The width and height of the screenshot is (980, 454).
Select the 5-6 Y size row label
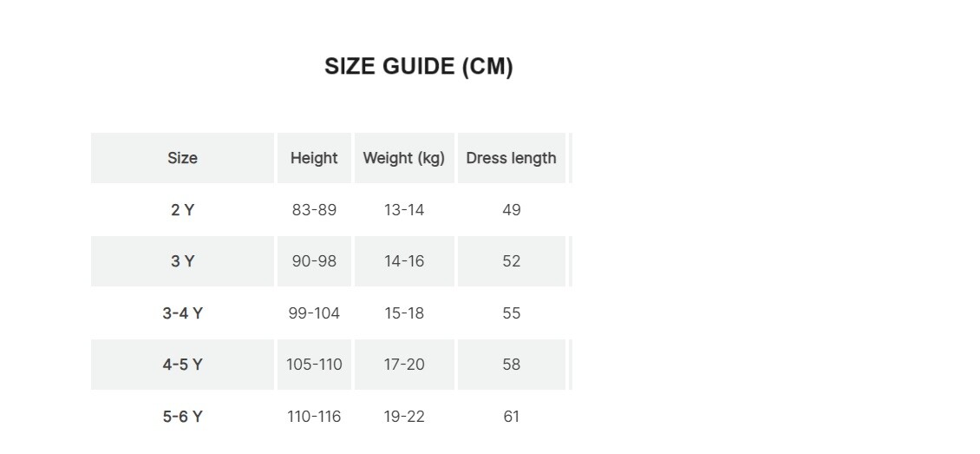pyautogui.click(x=182, y=417)
